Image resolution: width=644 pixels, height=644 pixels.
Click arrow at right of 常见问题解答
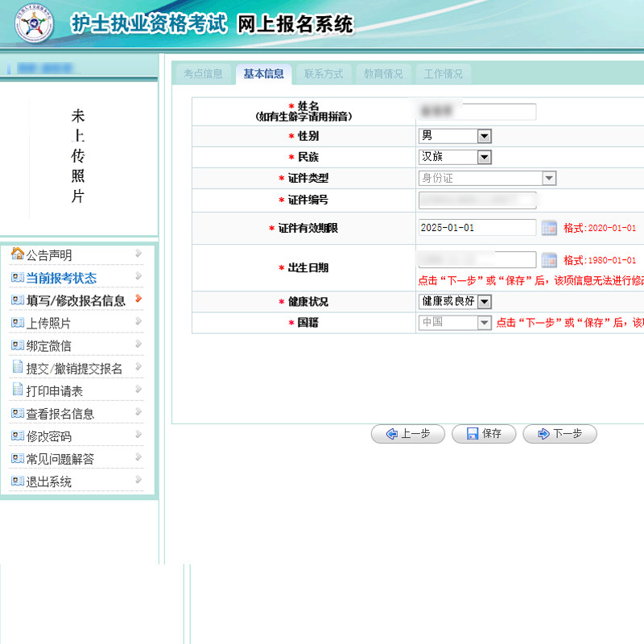coord(138,456)
